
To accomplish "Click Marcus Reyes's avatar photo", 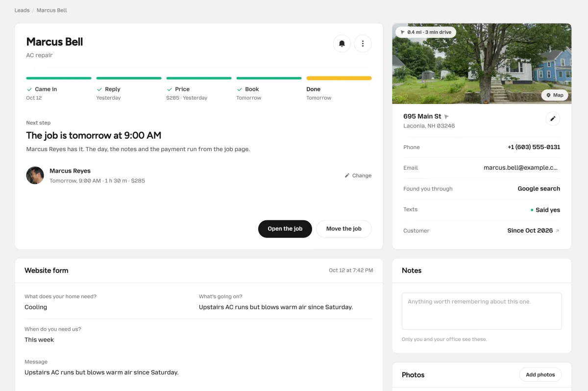I will (35, 175).
